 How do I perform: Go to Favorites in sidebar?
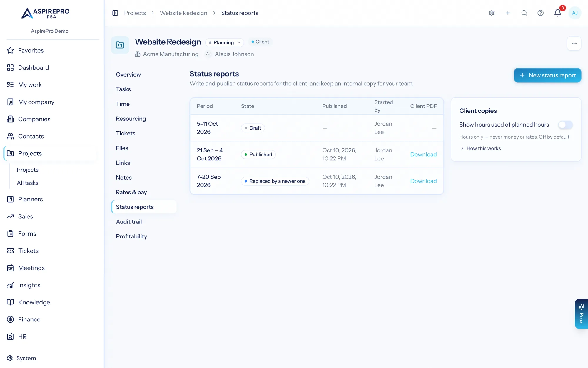click(50, 50)
